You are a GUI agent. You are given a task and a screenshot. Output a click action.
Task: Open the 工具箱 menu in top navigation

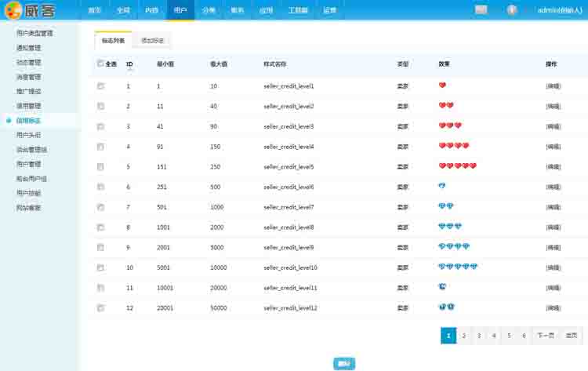click(x=297, y=10)
